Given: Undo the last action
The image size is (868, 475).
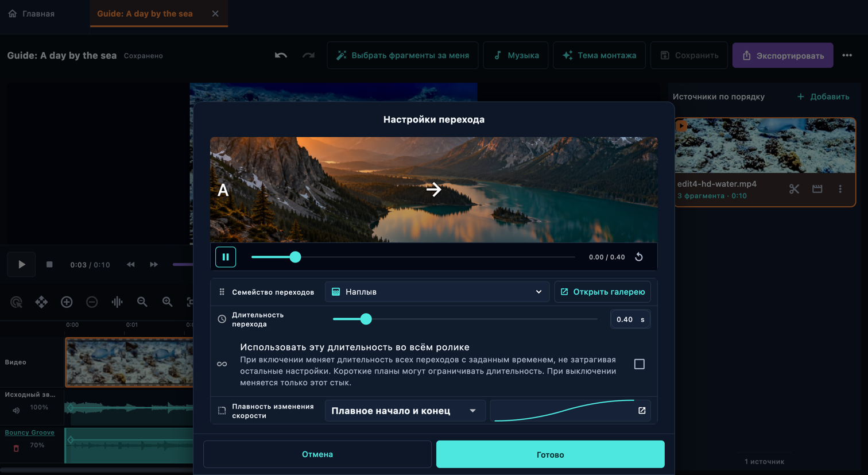Looking at the screenshot, I should [281, 55].
